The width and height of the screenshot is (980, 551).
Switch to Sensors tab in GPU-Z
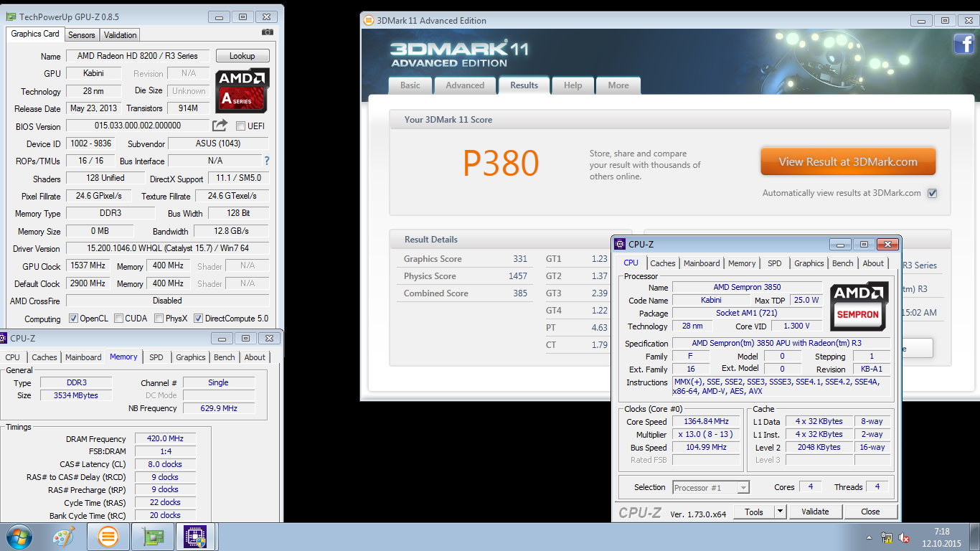tap(81, 34)
